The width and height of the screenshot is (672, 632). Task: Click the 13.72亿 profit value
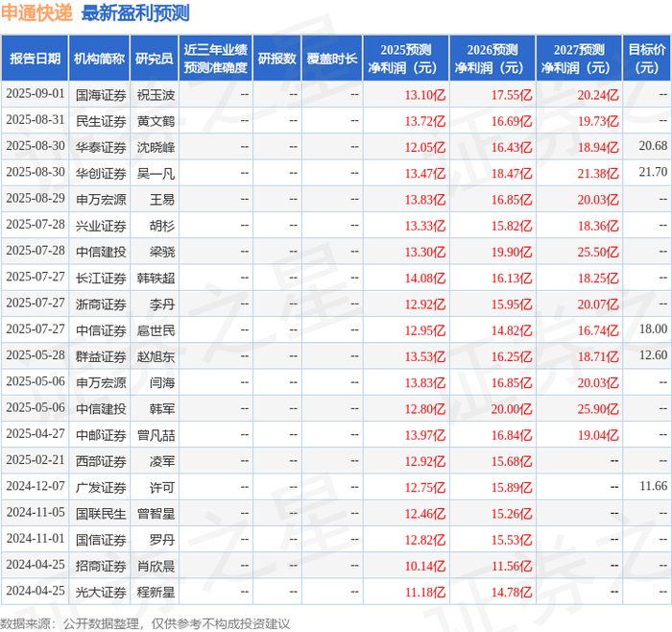pos(425,121)
